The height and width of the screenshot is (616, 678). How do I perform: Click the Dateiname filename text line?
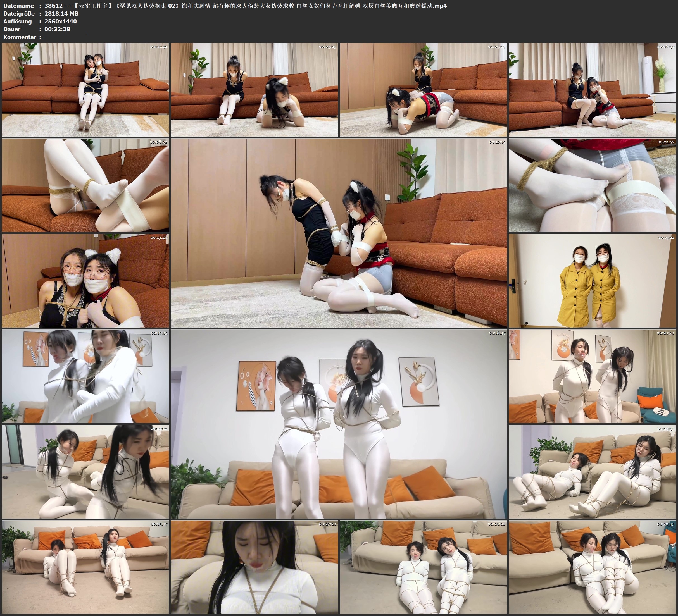[246, 6]
